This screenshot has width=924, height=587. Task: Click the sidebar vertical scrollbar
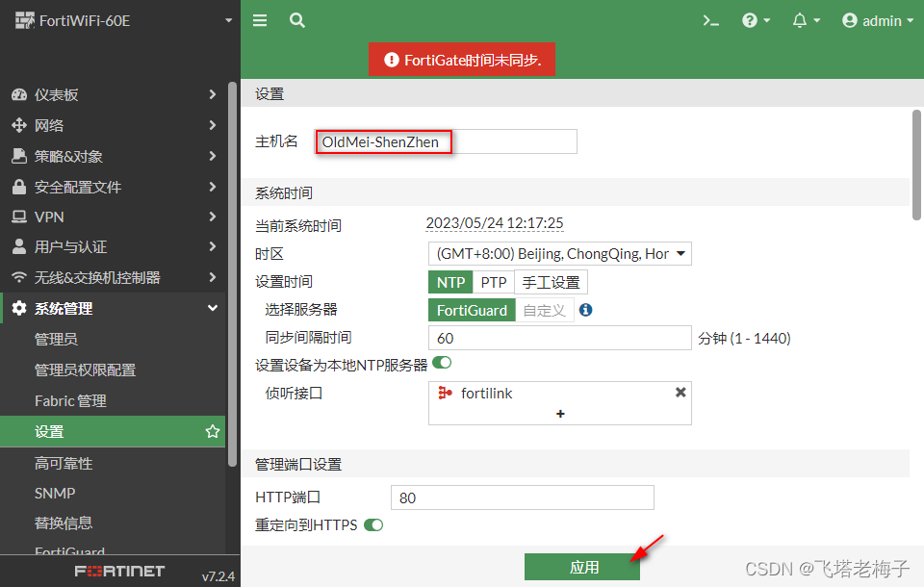(x=232, y=274)
